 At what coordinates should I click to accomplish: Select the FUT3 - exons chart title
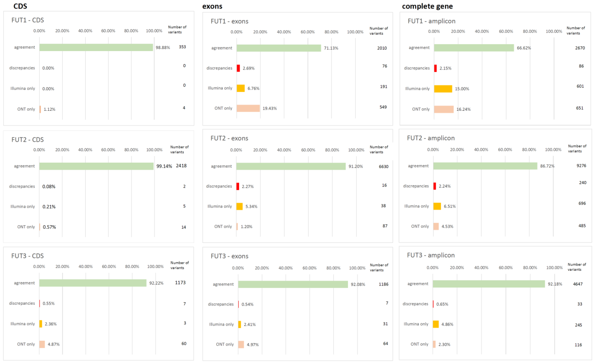pos(229,256)
